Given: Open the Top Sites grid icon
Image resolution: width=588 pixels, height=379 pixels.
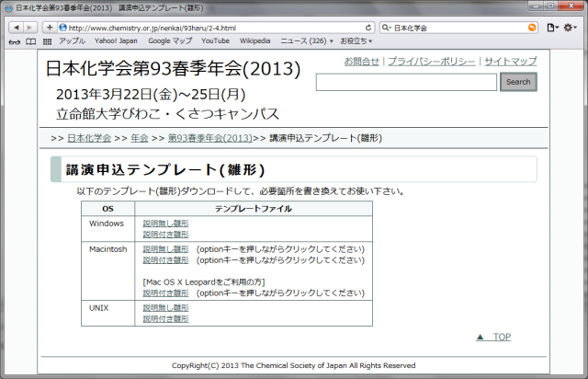Looking at the screenshot, I should click(47, 41).
